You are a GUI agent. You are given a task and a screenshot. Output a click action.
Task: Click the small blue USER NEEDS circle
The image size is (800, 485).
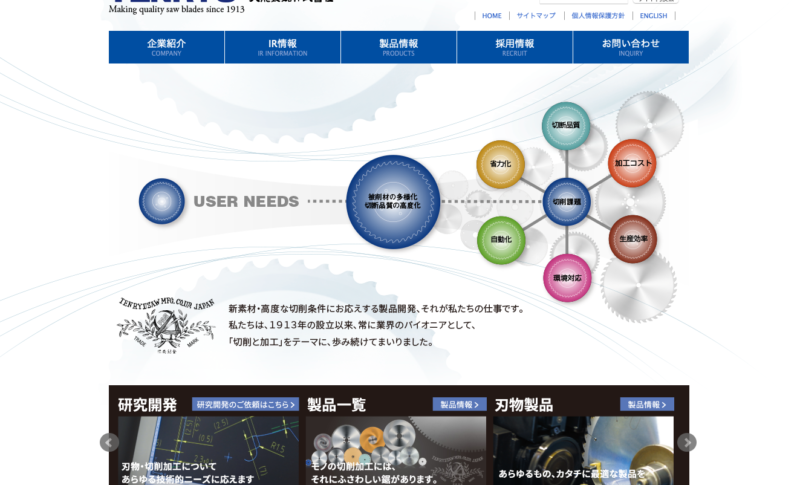tap(162, 201)
